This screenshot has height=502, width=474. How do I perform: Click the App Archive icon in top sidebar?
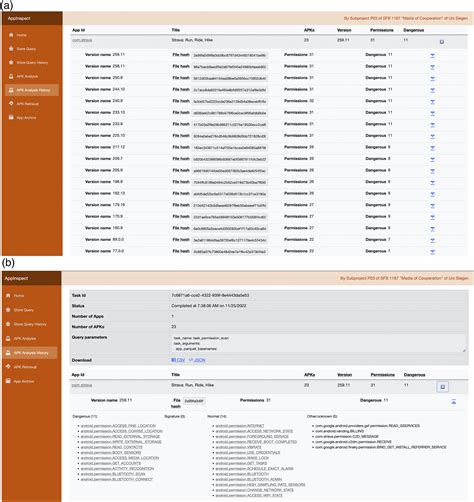click(11, 117)
